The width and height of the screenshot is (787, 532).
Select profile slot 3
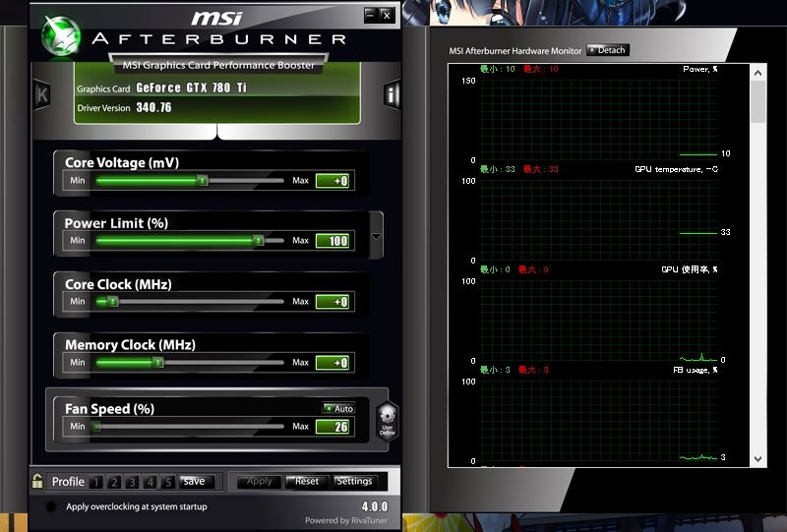pyautogui.click(x=133, y=482)
